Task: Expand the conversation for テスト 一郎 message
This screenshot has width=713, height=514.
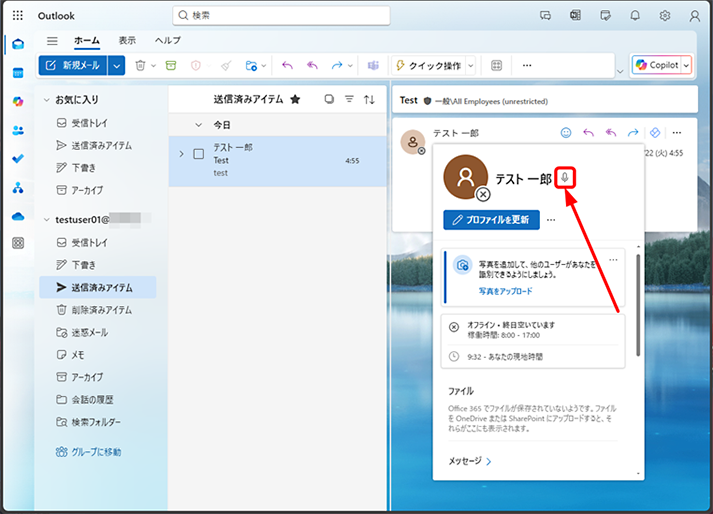Action: pos(181,154)
